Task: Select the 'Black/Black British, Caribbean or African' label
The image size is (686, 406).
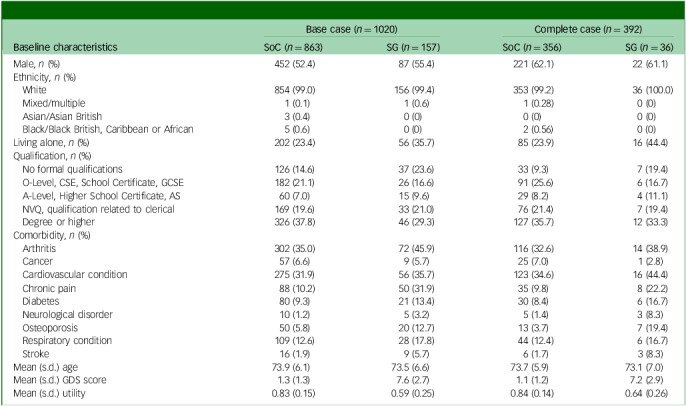Action: click(x=108, y=130)
